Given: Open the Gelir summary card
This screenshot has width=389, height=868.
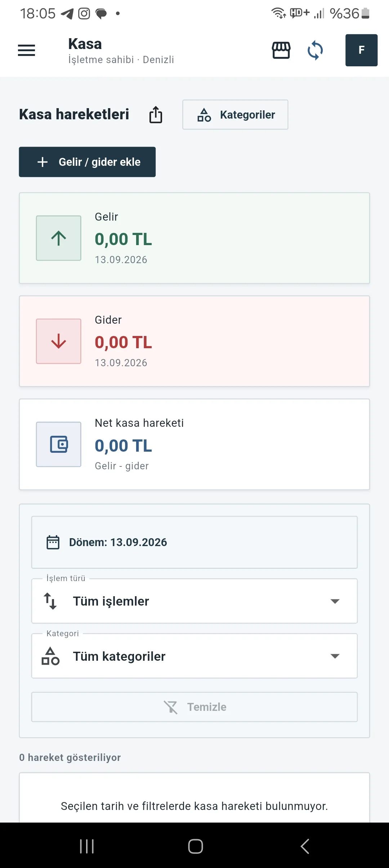Looking at the screenshot, I should pyautogui.click(x=194, y=238).
